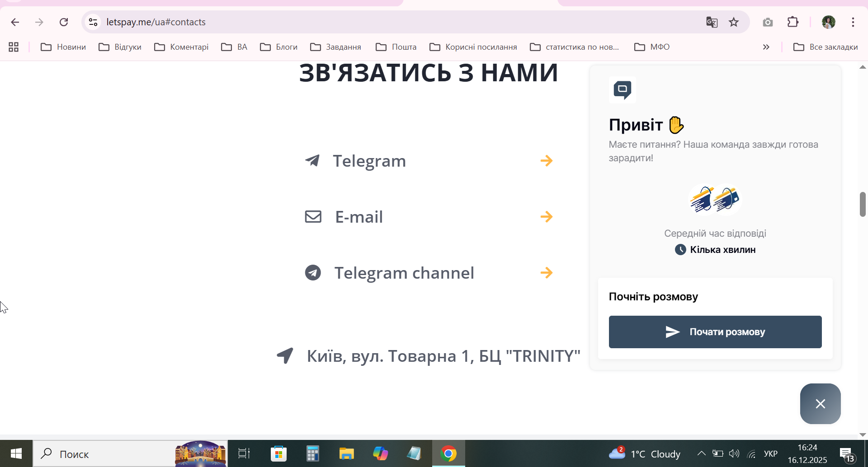Click the Telegram paper plane icon
Image resolution: width=868 pixels, height=467 pixels.
click(312, 160)
